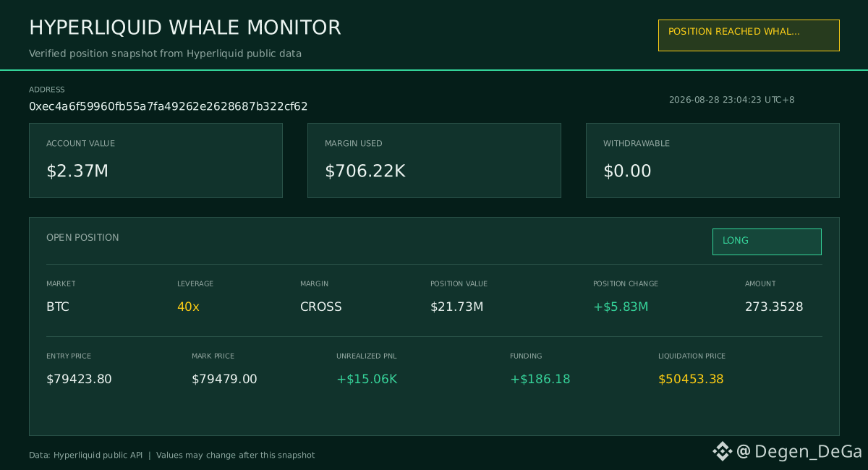Screen dimensions: 868x470
Task: Select the wallet address text
Action: click(x=169, y=106)
